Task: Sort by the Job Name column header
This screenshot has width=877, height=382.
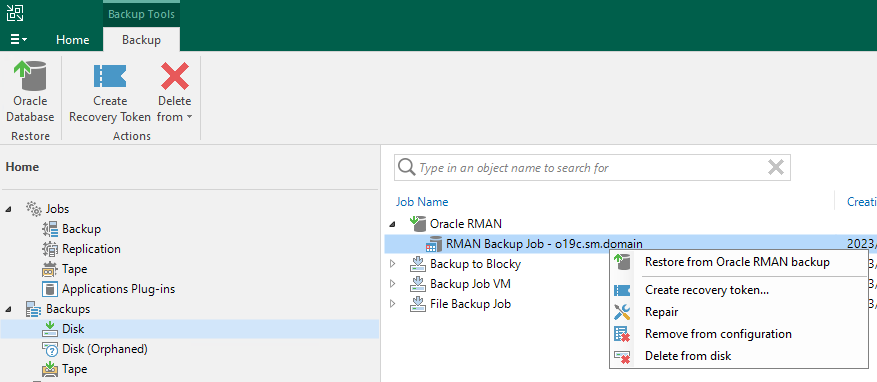Action: point(422,202)
